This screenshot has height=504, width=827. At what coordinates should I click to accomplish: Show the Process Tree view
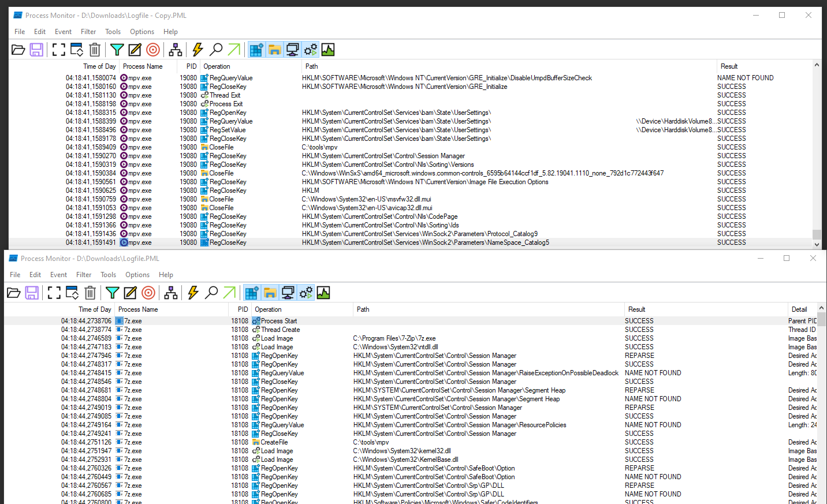(x=176, y=50)
